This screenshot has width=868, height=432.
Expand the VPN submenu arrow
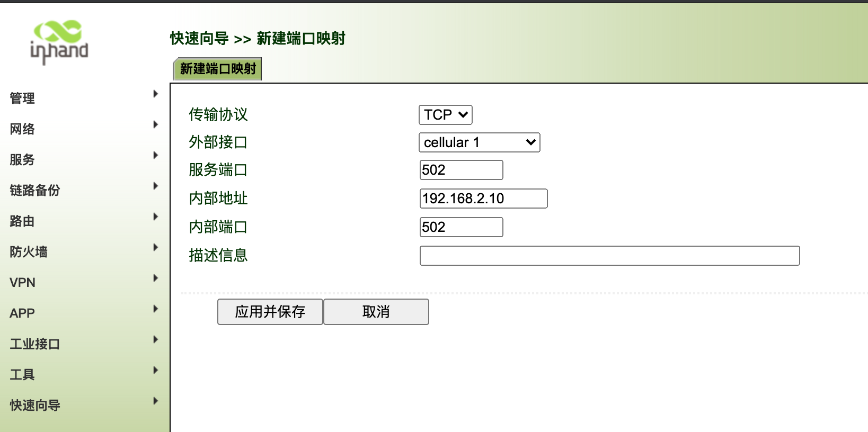click(x=155, y=278)
